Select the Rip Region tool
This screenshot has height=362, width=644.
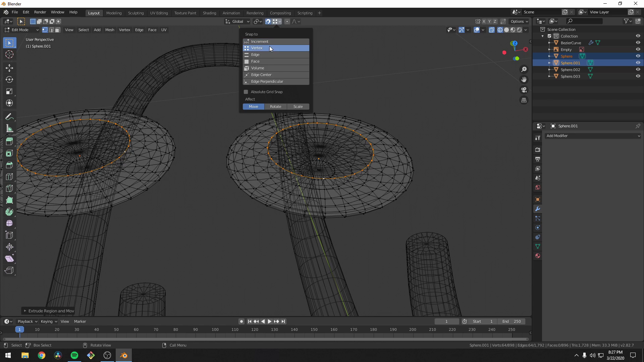point(9,270)
